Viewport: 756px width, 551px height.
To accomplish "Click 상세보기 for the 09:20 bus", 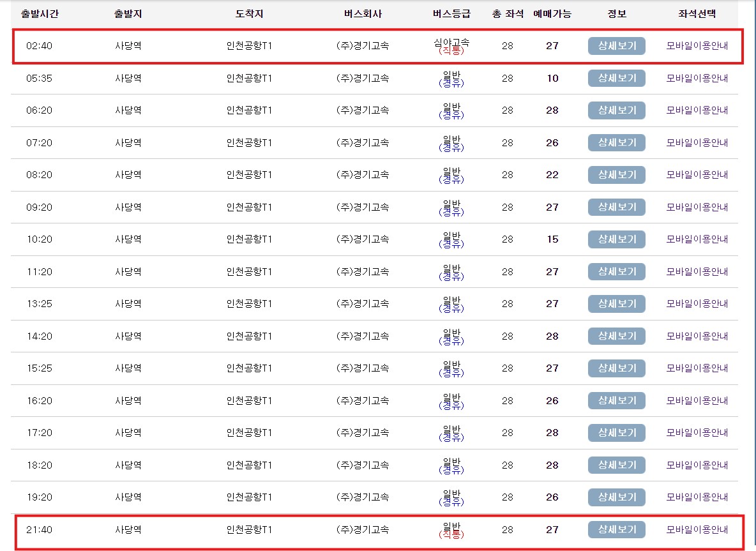I will click(x=616, y=207).
